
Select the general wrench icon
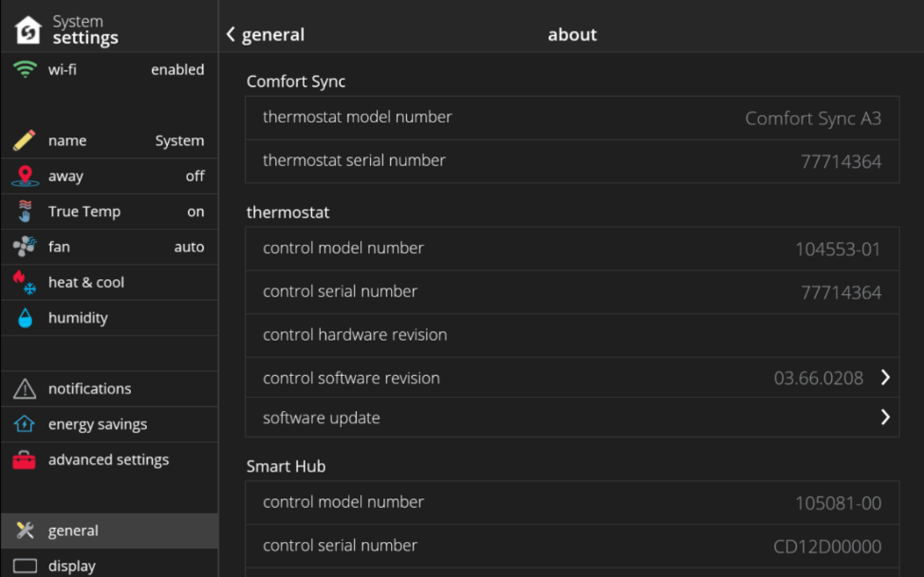25,530
